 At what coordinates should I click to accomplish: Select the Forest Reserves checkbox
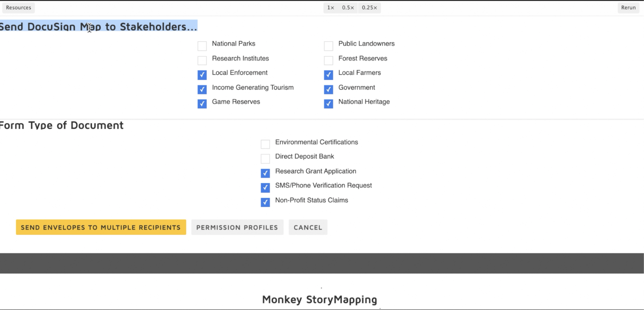[328, 60]
